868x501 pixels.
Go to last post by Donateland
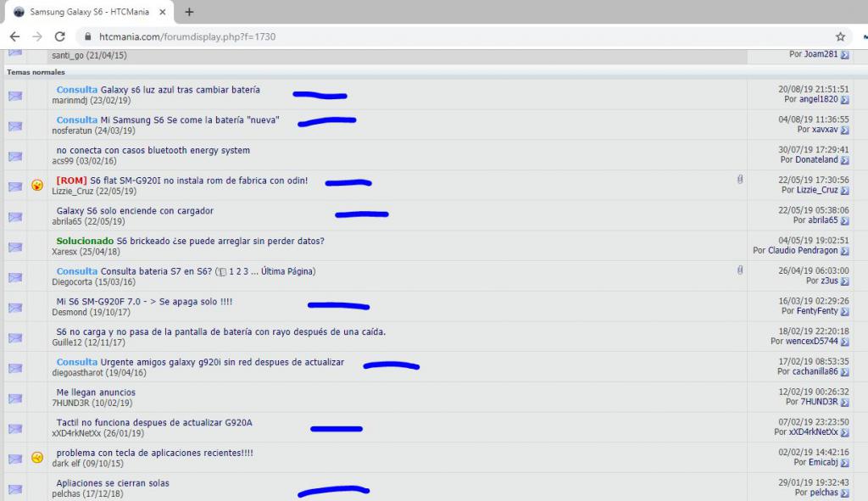844,159
